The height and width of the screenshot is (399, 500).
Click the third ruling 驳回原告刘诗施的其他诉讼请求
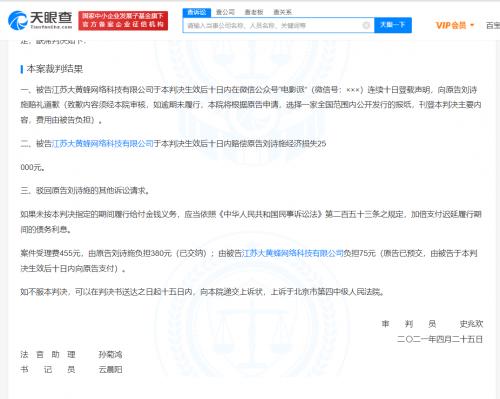93,191
